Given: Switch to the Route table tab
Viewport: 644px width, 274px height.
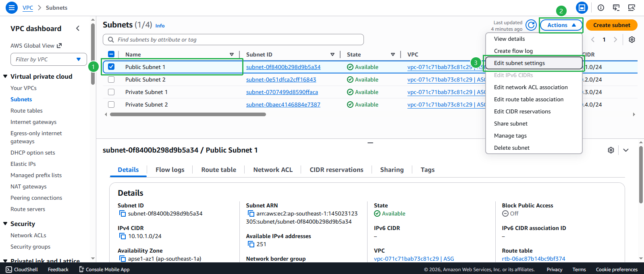Looking at the screenshot, I should 219,170.
